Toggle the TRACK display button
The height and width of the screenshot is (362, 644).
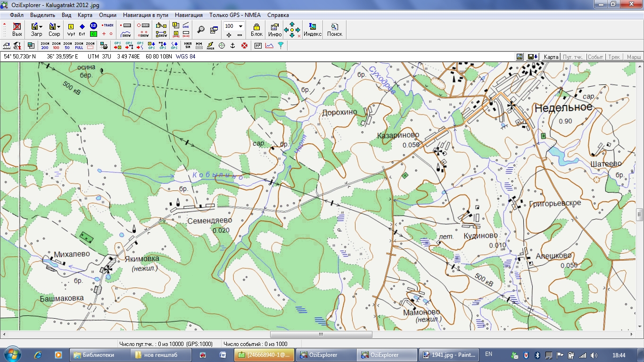[x=108, y=25]
